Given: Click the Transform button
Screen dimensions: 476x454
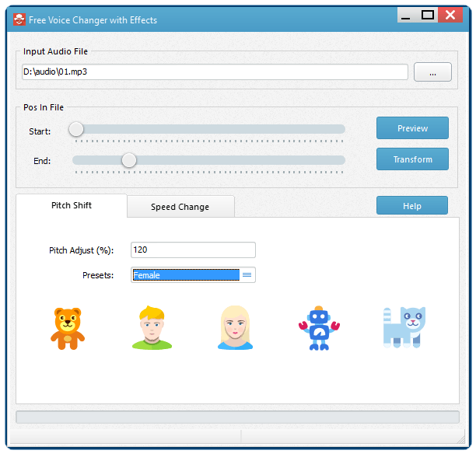Looking at the screenshot, I should (412, 159).
